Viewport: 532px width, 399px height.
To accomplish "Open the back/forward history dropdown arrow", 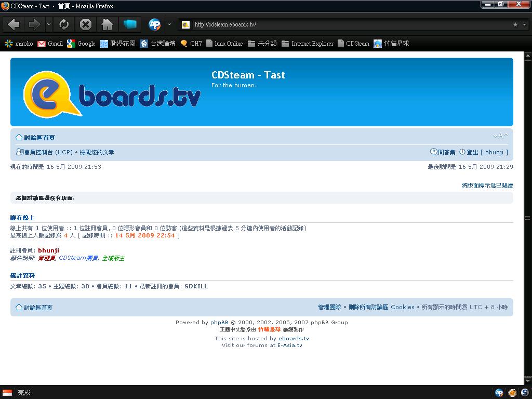I will (x=48, y=24).
